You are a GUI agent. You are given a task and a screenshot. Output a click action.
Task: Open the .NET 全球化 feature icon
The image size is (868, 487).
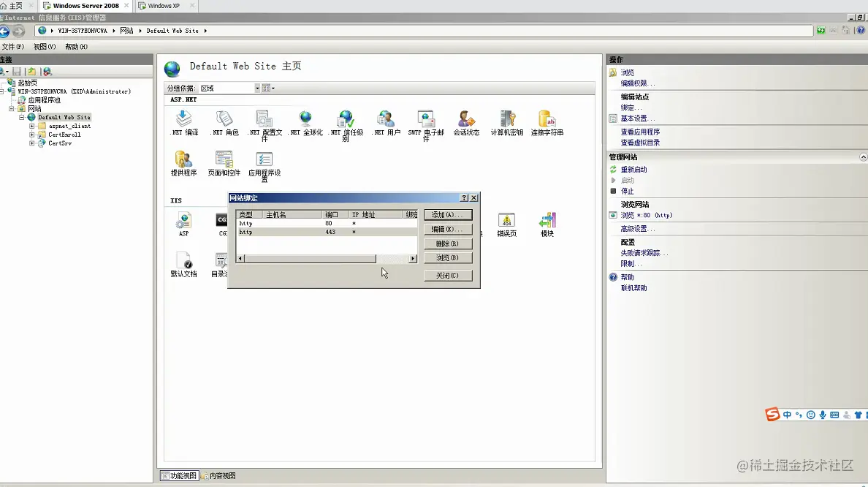[305, 123]
